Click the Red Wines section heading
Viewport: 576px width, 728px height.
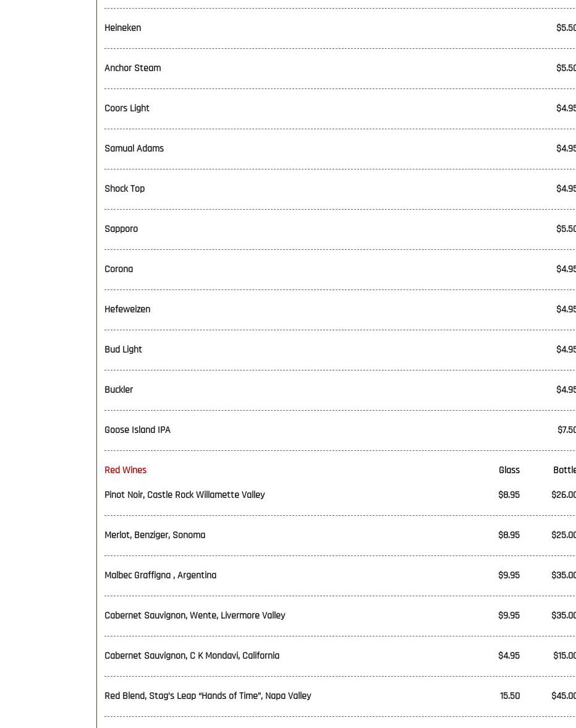click(x=125, y=470)
